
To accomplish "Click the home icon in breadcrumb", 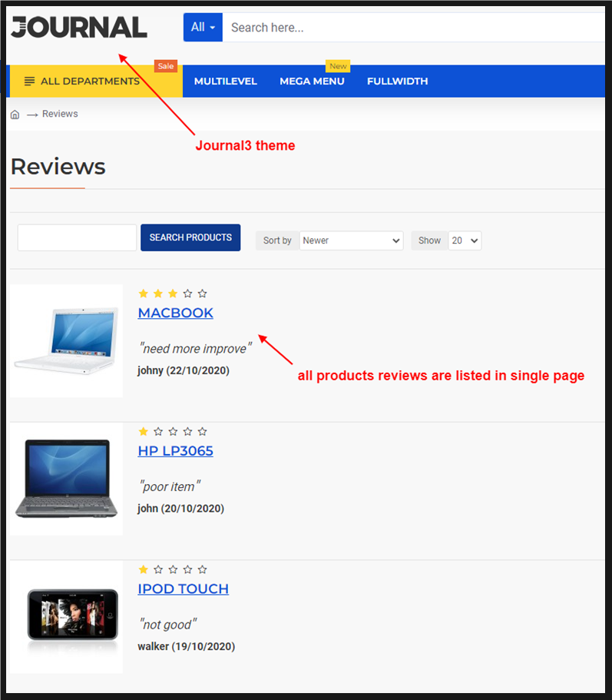I will click(x=15, y=114).
